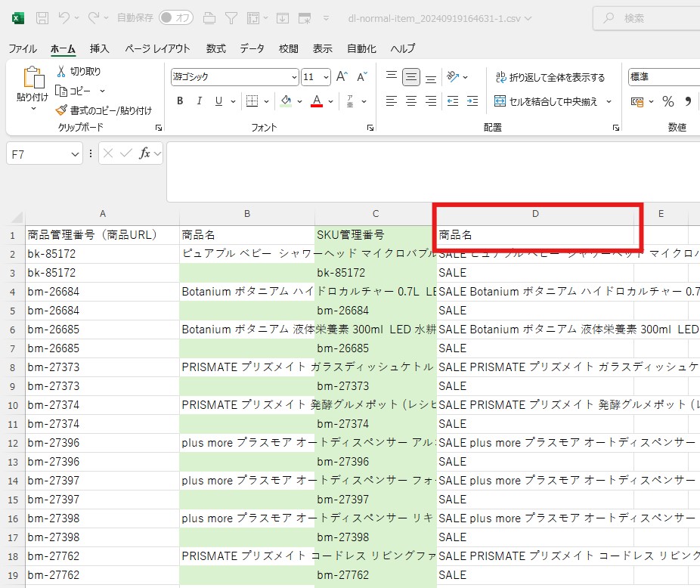Click the comma style icon

pyautogui.click(x=688, y=101)
